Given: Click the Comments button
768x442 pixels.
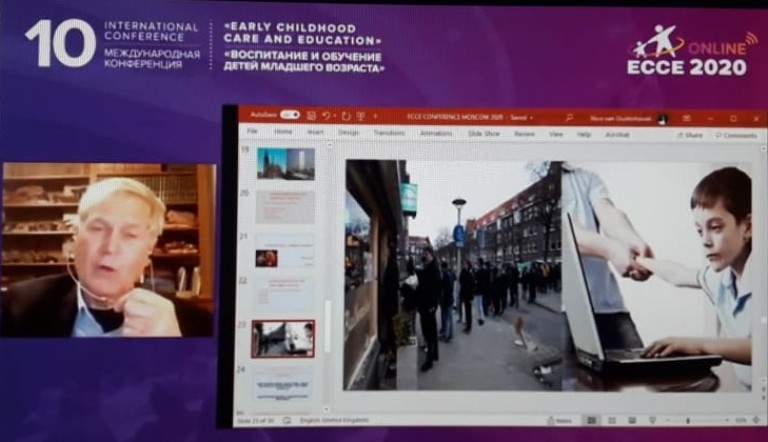Looking at the screenshot, I should (x=736, y=135).
